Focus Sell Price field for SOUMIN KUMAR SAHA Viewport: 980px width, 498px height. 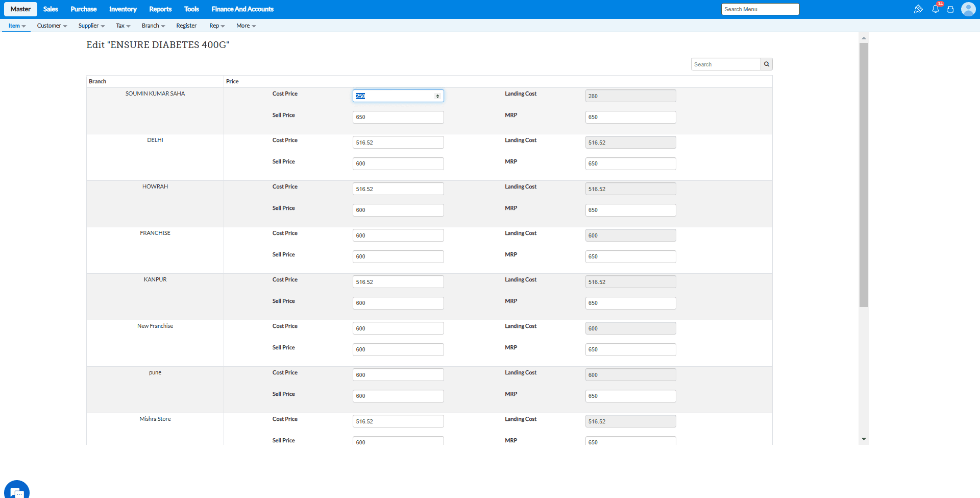pos(398,117)
